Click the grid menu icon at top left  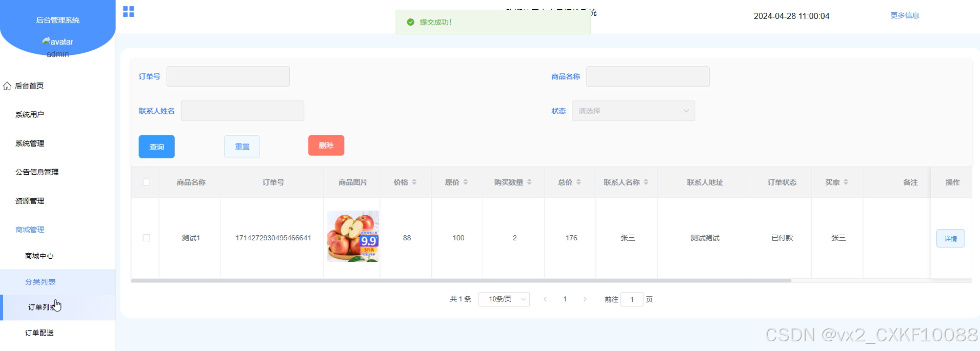[128, 12]
